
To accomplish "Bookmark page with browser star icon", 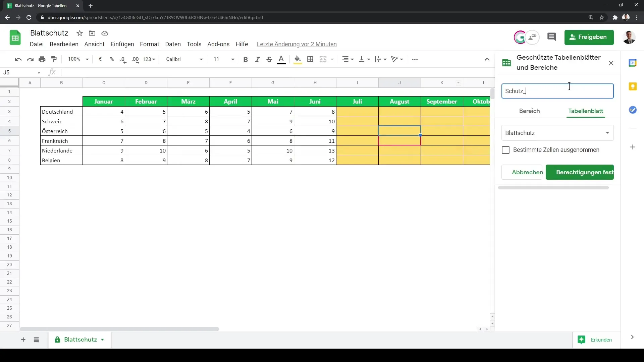I will pyautogui.click(x=602, y=17).
